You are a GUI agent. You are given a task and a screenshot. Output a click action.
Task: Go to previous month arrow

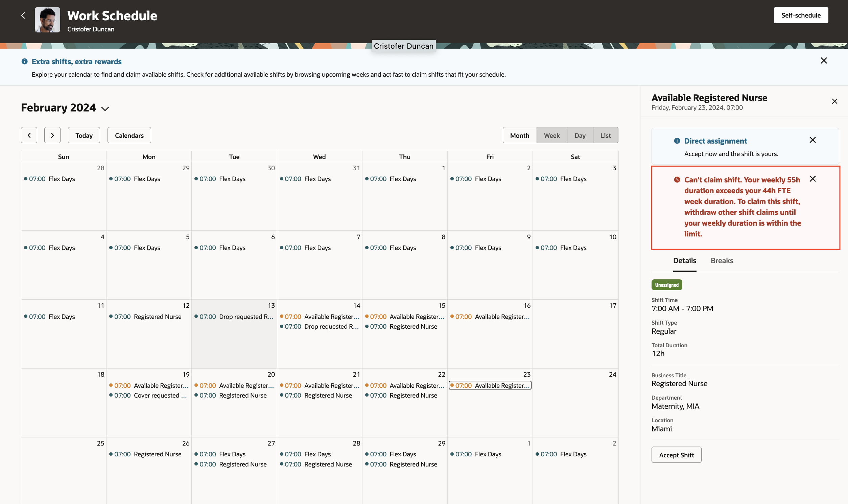[29, 135]
